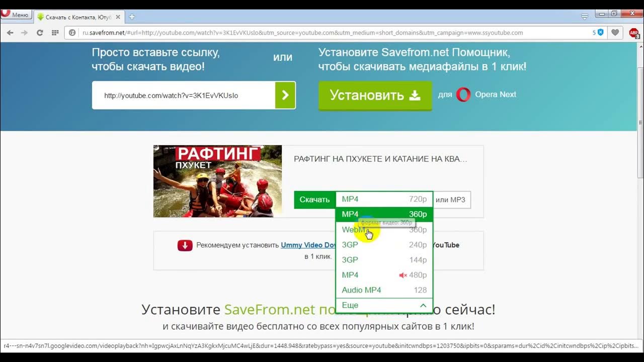Open the Opera Меню button
644x362 pixels.
click(x=15, y=15)
